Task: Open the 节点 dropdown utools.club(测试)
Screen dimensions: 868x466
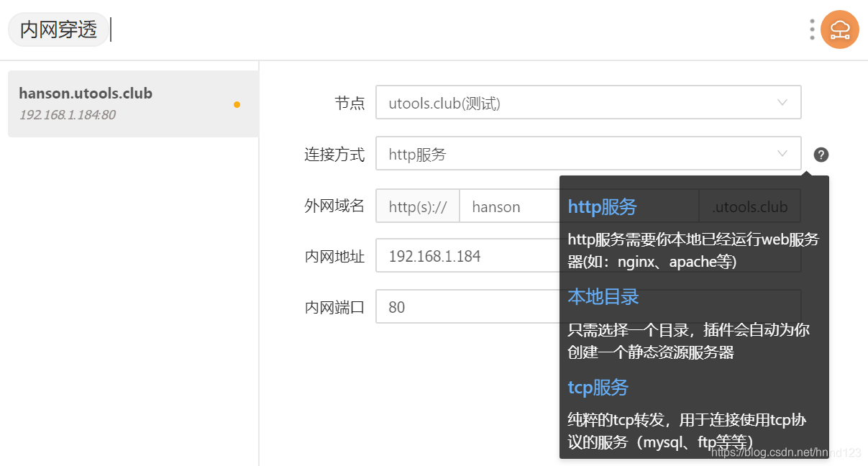Action: pyautogui.click(x=588, y=103)
